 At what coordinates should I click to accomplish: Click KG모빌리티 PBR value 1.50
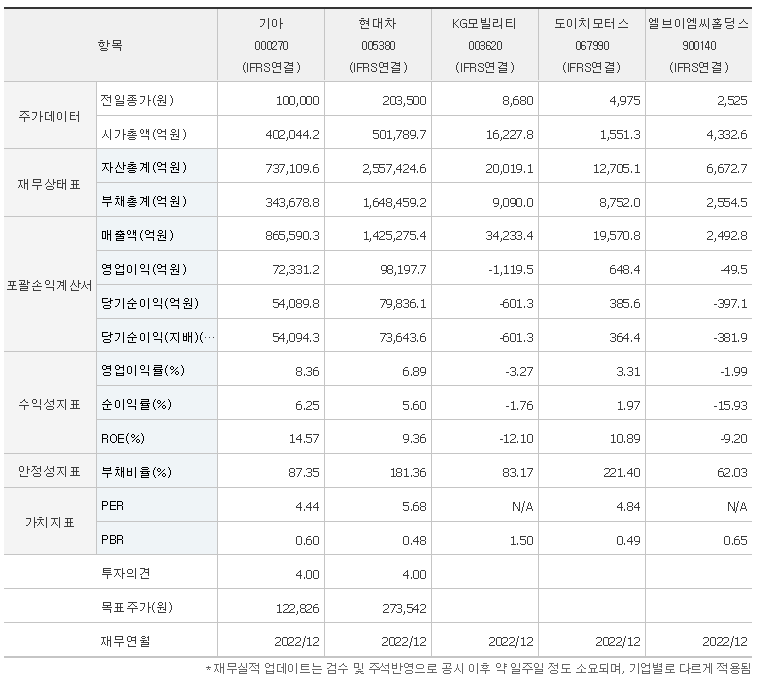(521, 540)
